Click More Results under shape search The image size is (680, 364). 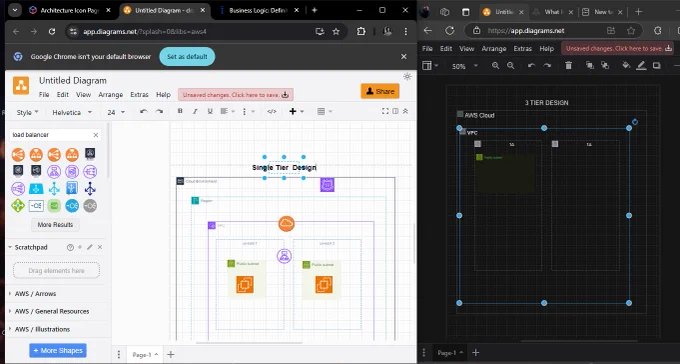pos(55,225)
